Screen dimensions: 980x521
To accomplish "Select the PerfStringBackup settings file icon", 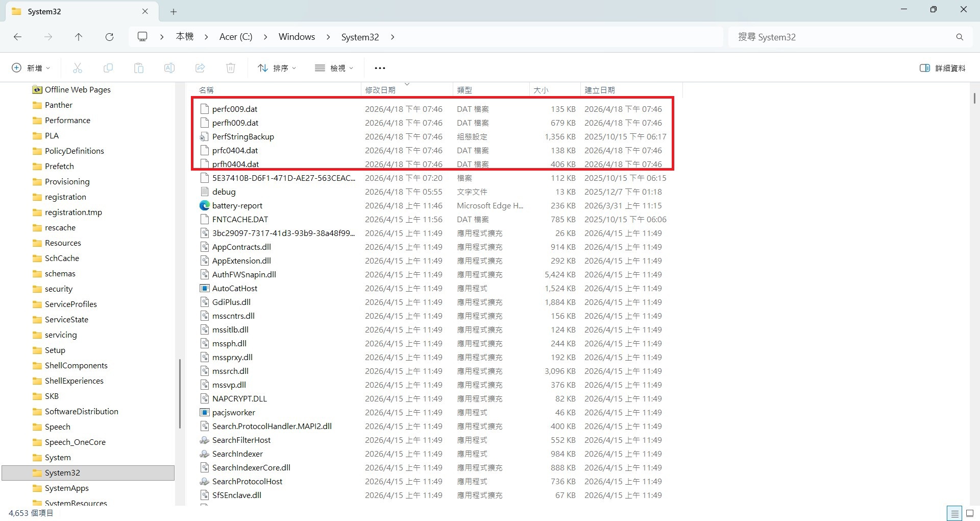I will (x=205, y=136).
